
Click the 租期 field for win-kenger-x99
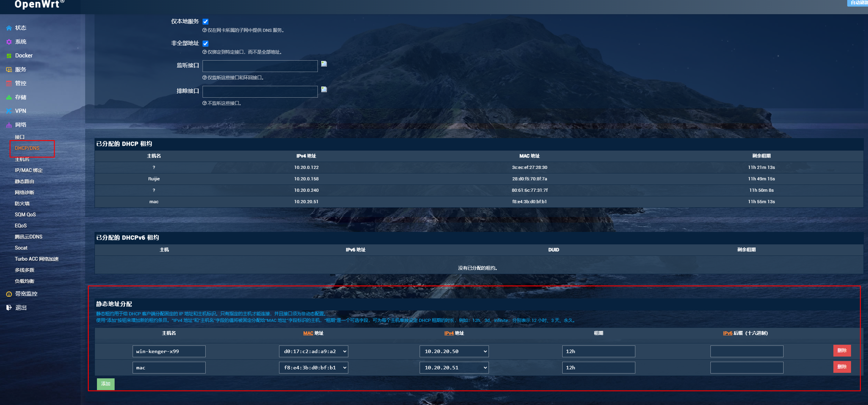(598, 351)
